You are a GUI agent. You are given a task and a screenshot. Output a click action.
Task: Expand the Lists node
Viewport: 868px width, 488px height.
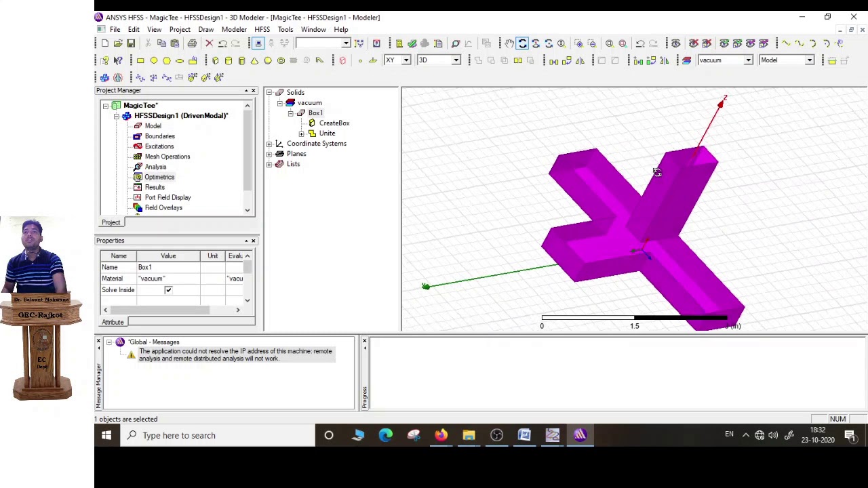269,164
